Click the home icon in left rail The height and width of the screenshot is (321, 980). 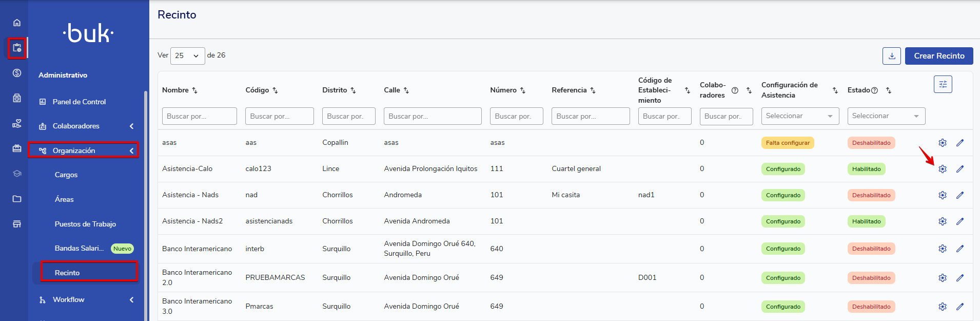(x=17, y=23)
